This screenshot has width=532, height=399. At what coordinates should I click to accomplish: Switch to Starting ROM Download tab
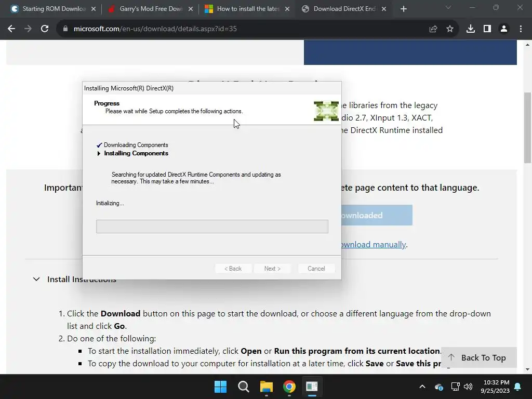54,9
